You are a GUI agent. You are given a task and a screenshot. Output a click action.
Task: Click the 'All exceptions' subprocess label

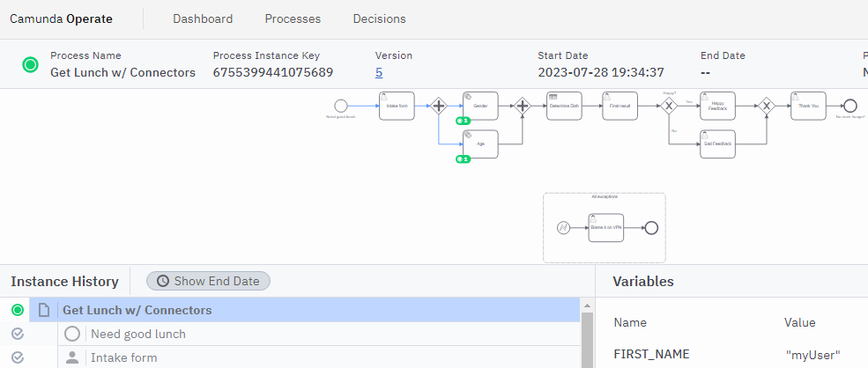[605, 196]
